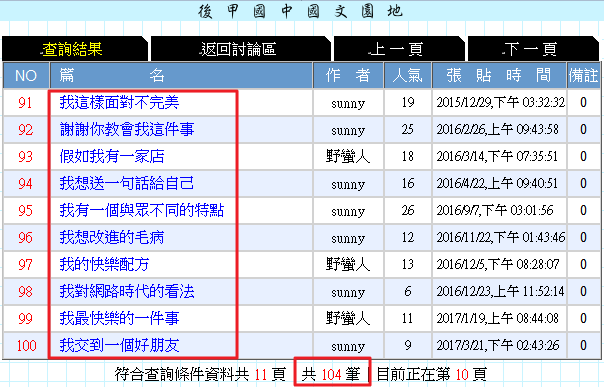
Task: Click author 野蠻人 in row 93
Action: click(348, 156)
